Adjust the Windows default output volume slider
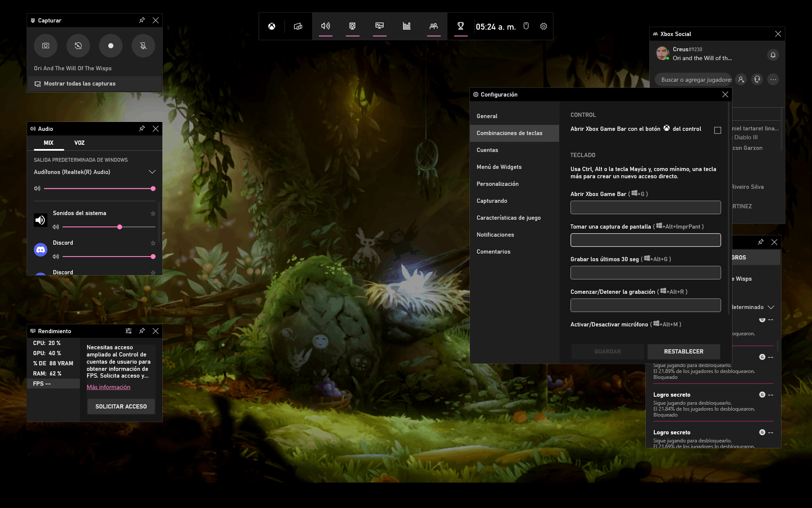This screenshot has height=508, width=812. coord(100,189)
